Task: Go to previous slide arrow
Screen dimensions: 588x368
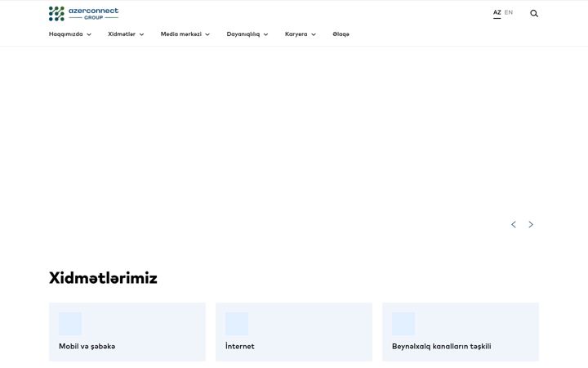Action: (x=514, y=225)
